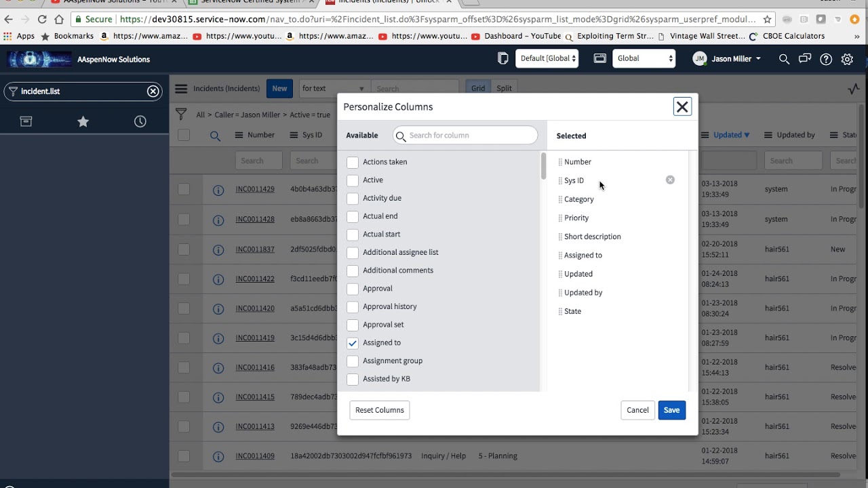
Task: Open the list controls hamburger menu
Action: click(x=181, y=88)
